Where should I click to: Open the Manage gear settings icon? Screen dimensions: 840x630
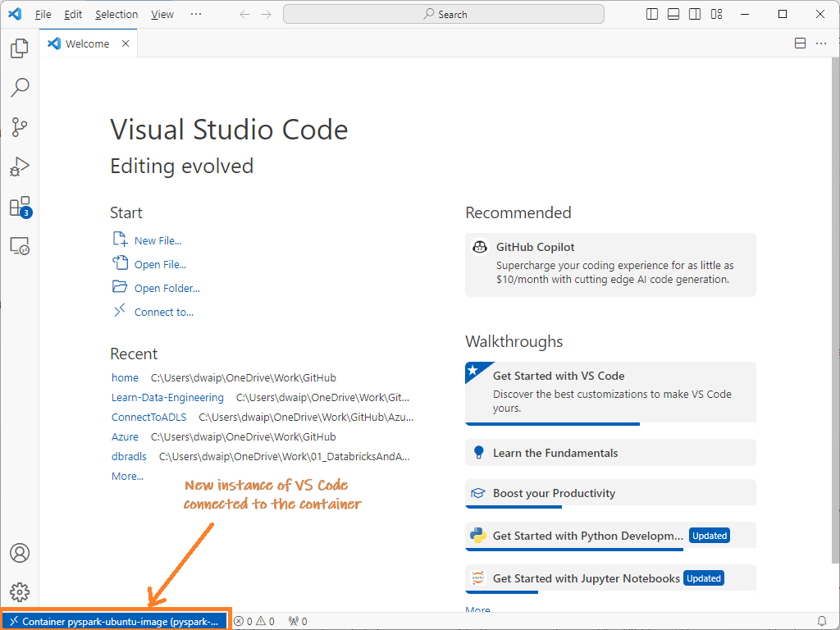point(20,591)
